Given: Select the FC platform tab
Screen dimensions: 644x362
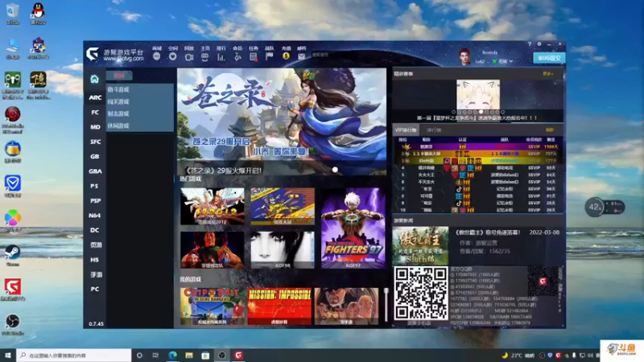Looking at the screenshot, I should (x=95, y=113).
